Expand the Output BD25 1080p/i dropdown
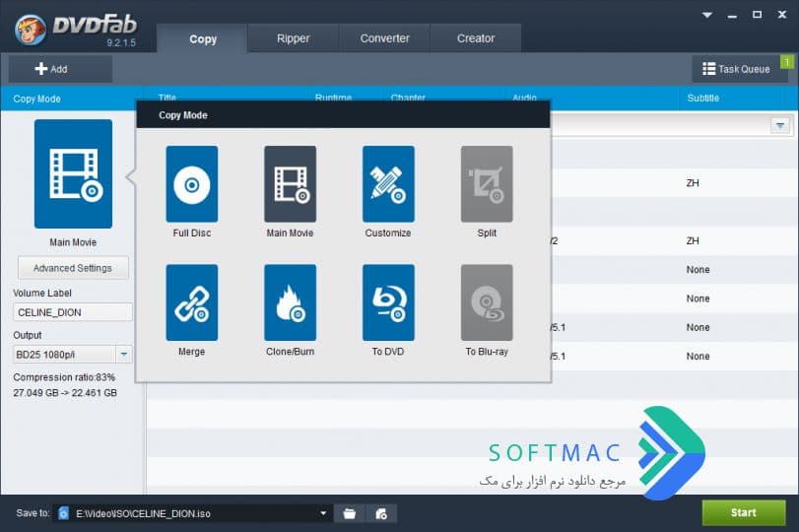 124,354
